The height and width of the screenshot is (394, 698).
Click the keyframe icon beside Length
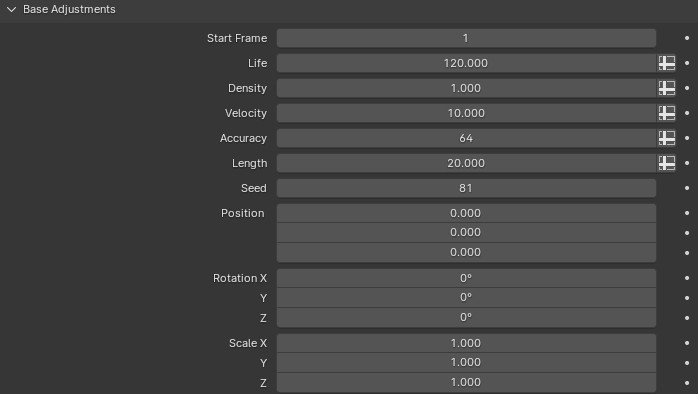[666, 163]
